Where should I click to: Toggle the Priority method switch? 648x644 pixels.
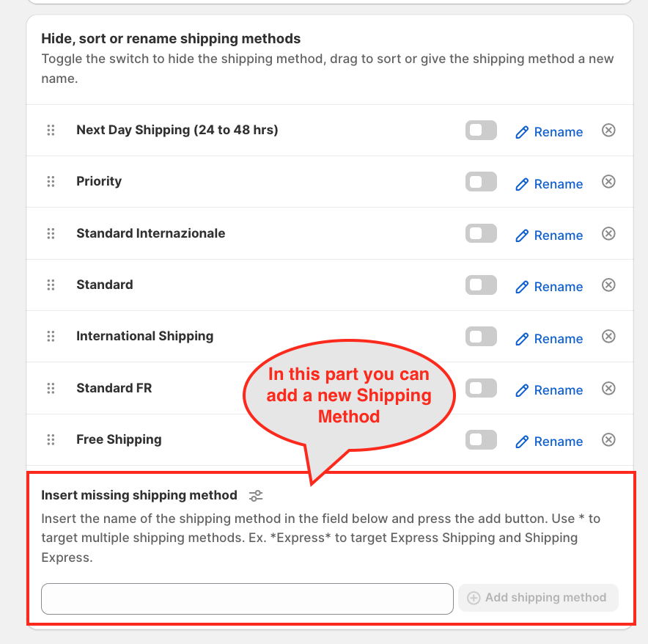(481, 182)
